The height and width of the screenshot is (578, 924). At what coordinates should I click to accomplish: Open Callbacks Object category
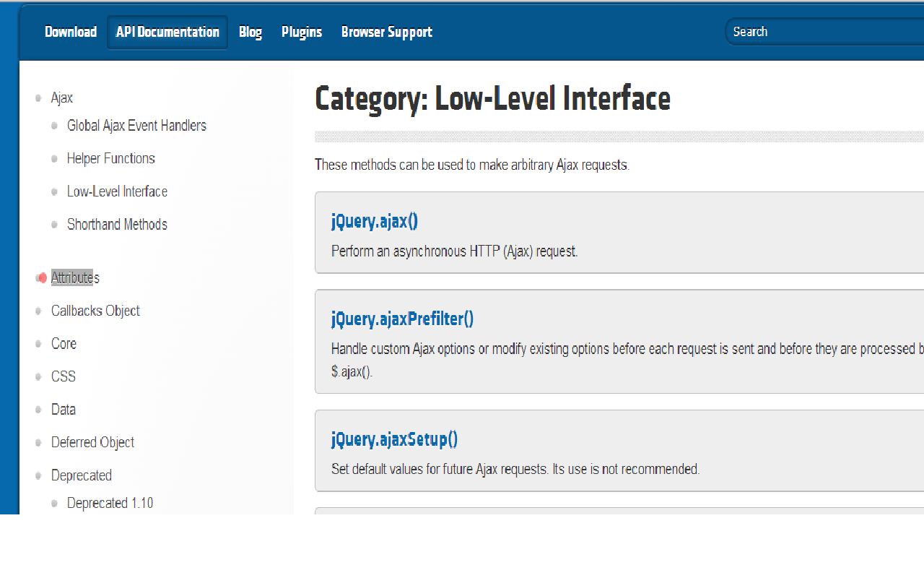(x=95, y=311)
